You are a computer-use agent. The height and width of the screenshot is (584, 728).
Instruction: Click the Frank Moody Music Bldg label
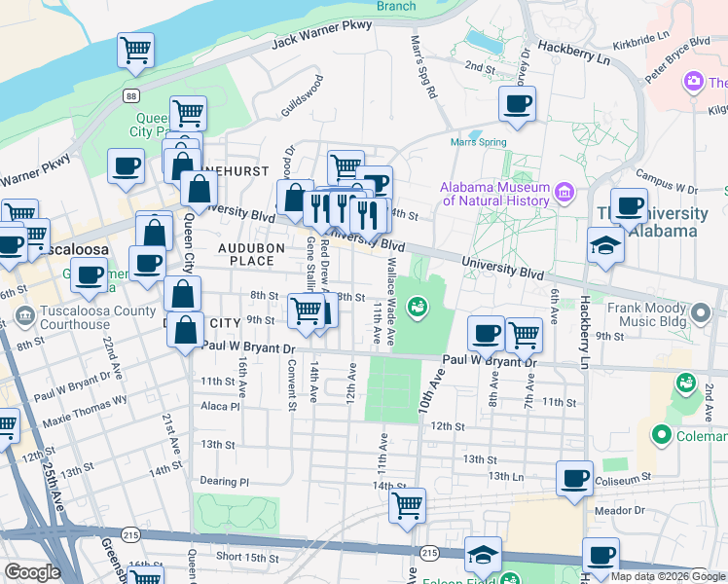(x=647, y=314)
